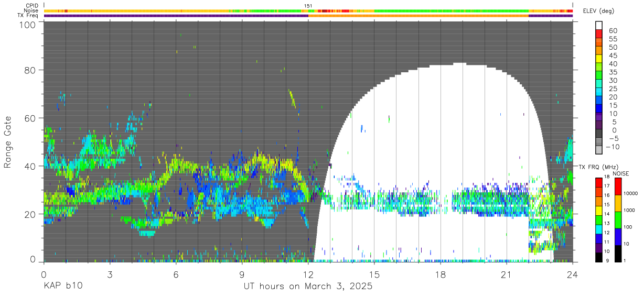Pick the blue segment of NOISE color bar

click(x=618, y=236)
